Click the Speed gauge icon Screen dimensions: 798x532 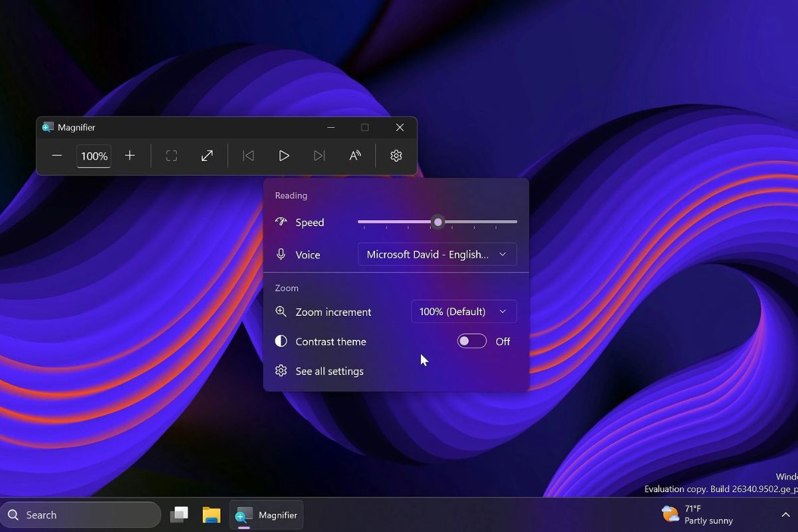point(281,222)
